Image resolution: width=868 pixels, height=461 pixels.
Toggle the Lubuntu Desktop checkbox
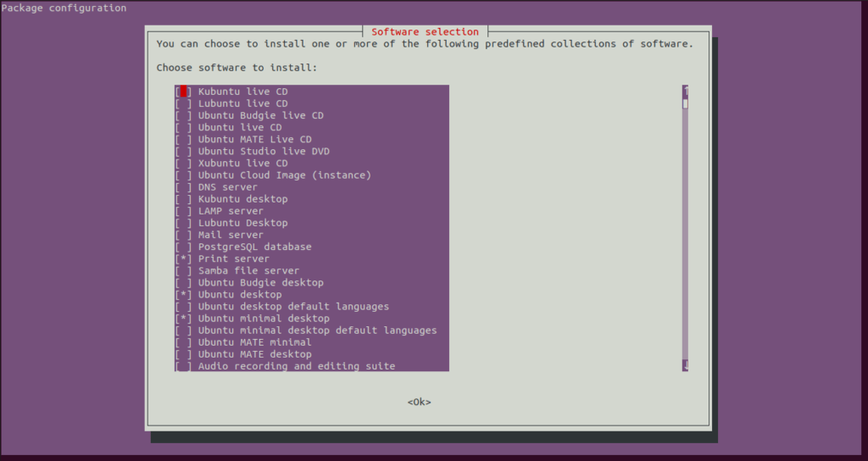pos(183,223)
